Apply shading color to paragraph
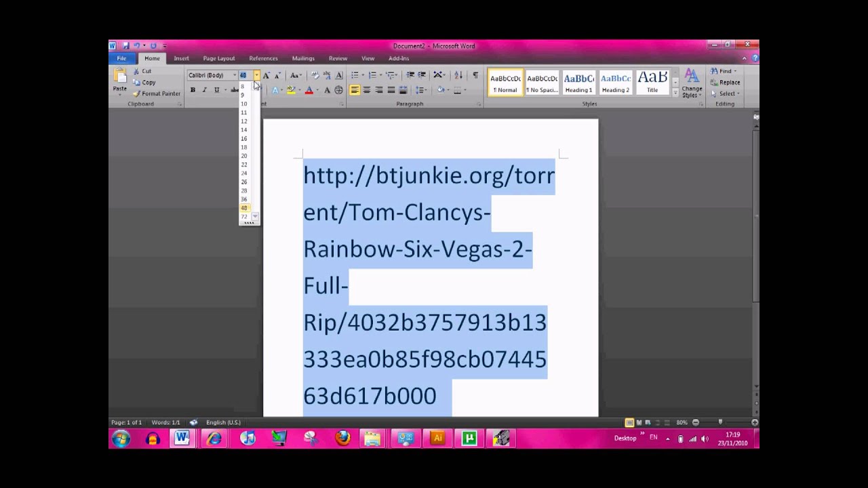868x488 pixels. pyautogui.click(x=441, y=90)
